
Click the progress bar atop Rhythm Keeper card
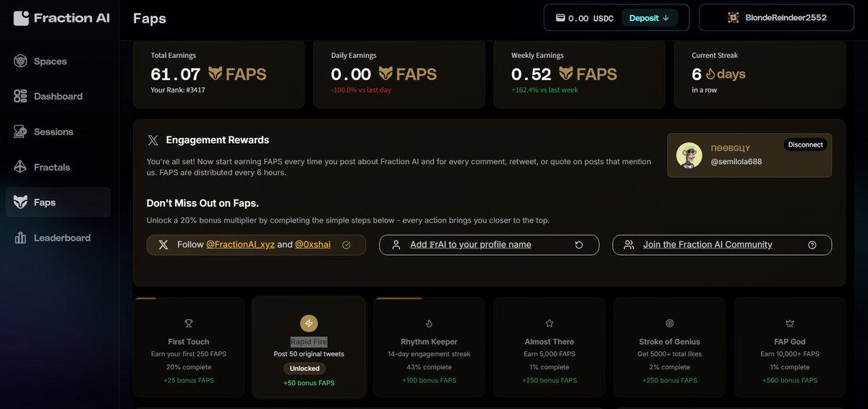399,298
